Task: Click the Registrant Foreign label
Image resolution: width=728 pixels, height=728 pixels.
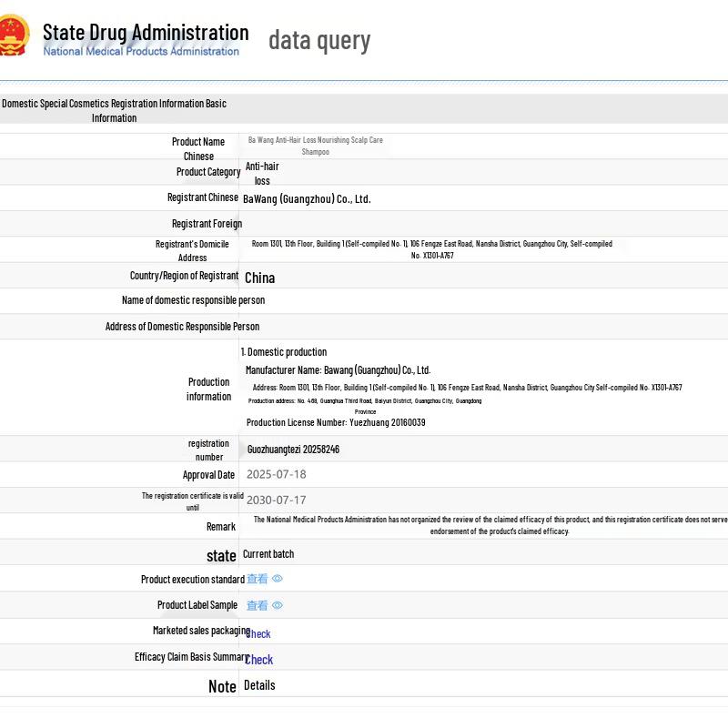Action: coord(207,224)
